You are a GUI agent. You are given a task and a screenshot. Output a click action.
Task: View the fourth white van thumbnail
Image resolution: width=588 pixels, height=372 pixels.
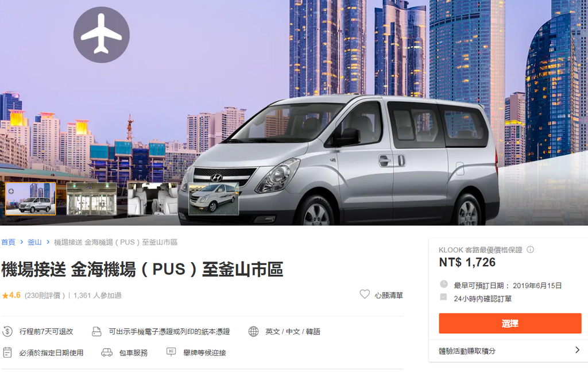pyautogui.click(x=214, y=199)
